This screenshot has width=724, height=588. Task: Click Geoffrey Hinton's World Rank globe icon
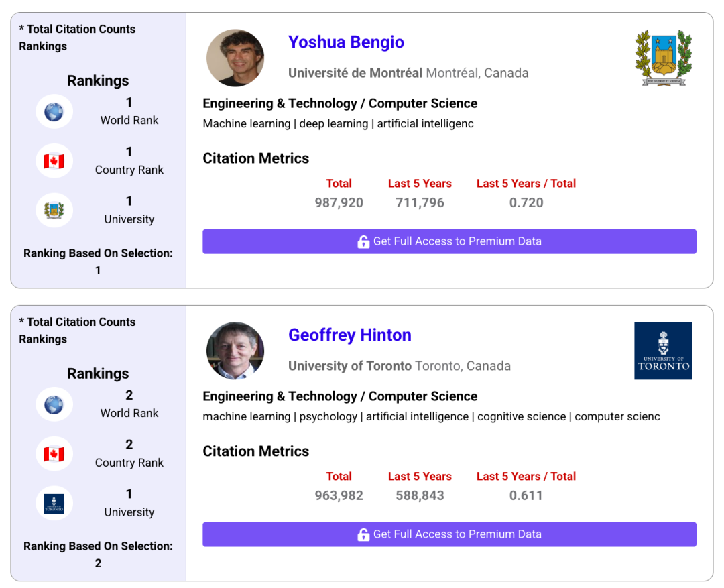tap(54, 404)
